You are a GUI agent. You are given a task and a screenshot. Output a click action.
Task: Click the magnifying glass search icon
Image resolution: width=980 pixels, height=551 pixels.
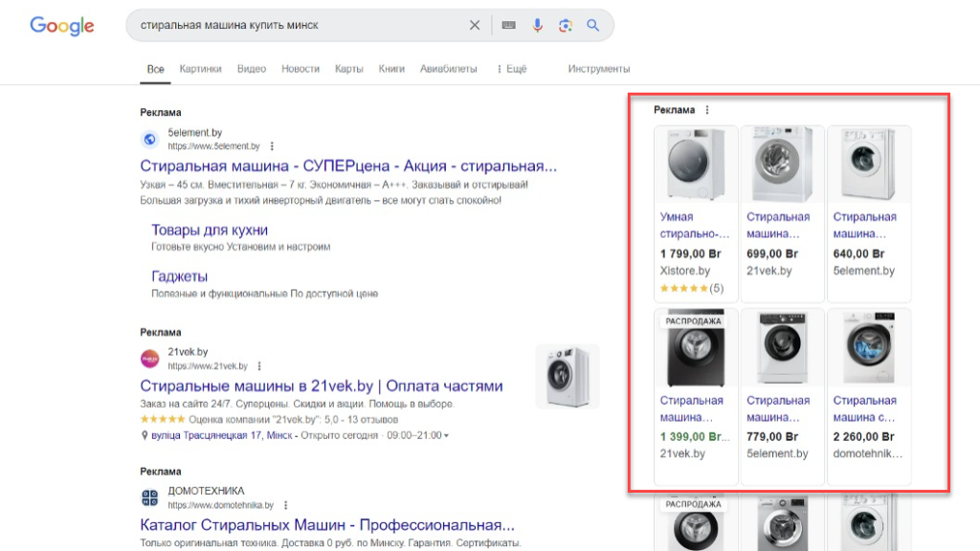pyautogui.click(x=593, y=26)
